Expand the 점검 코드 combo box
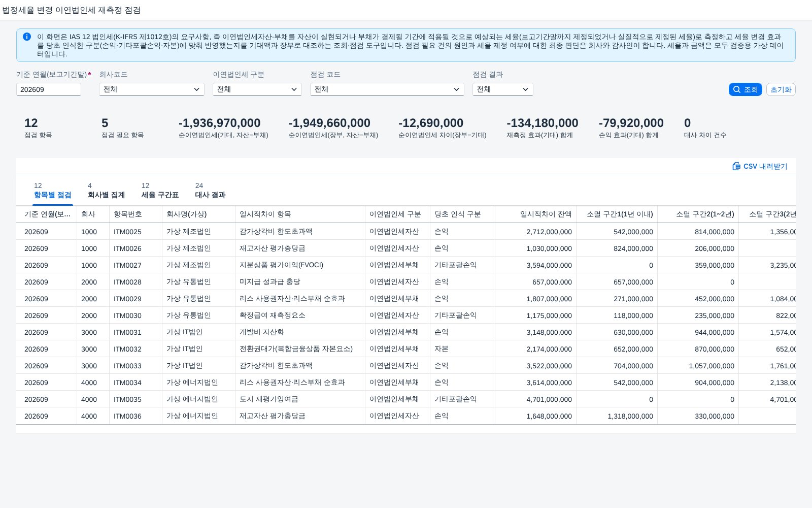The width and height of the screenshot is (812, 508). (x=387, y=89)
